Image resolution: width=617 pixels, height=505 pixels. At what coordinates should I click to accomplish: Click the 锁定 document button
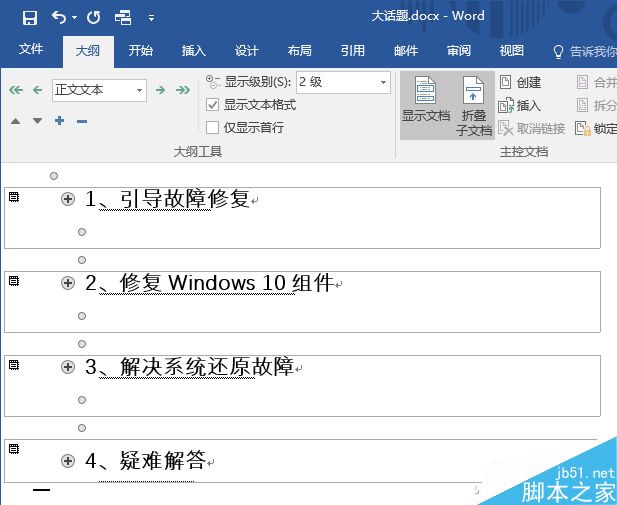tap(596, 128)
